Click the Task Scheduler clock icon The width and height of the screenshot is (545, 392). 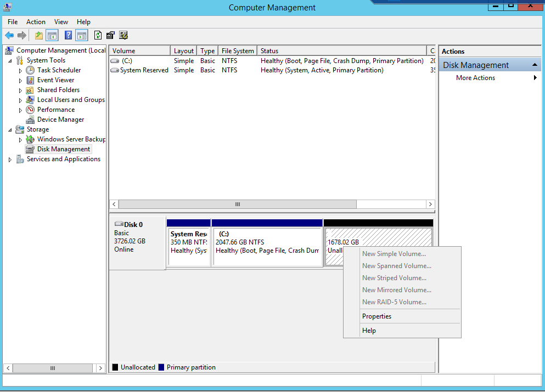pos(31,70)
